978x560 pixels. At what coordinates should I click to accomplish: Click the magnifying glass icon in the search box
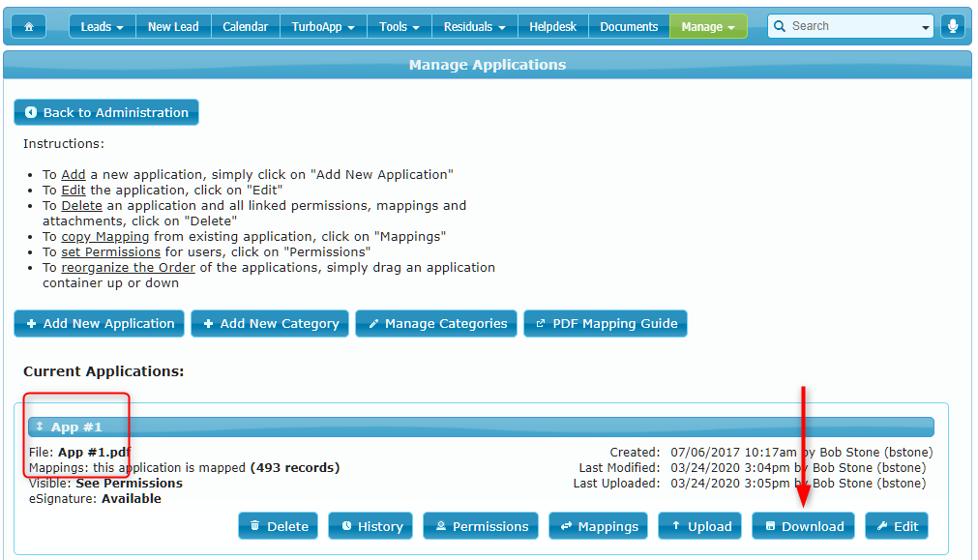(781, 26)
